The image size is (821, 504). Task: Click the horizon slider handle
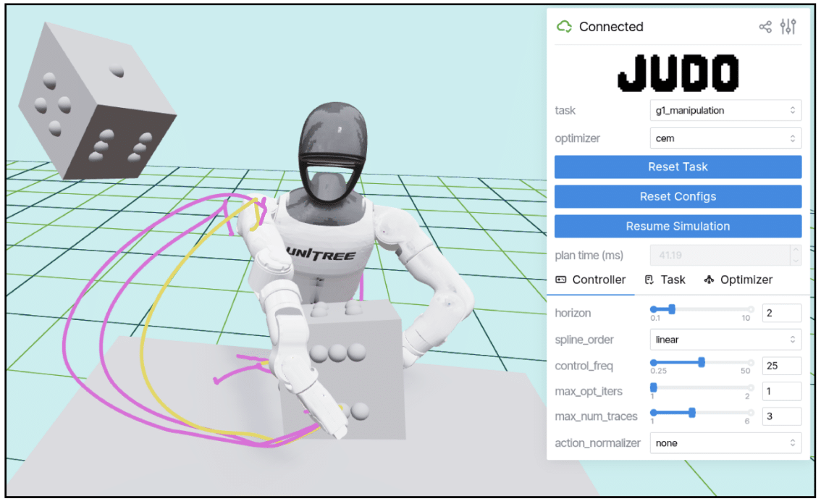point(671,309)
